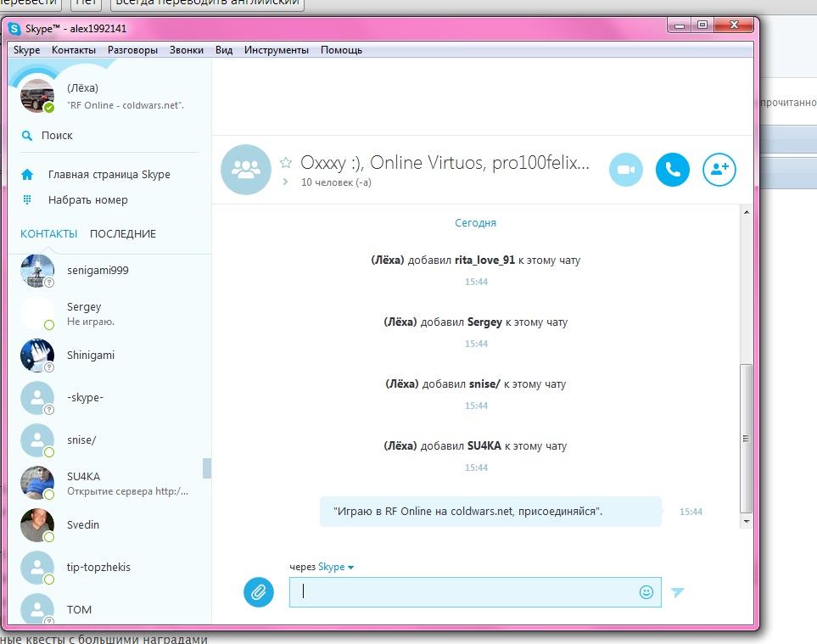Open the Контакты menu

[74, 50]
